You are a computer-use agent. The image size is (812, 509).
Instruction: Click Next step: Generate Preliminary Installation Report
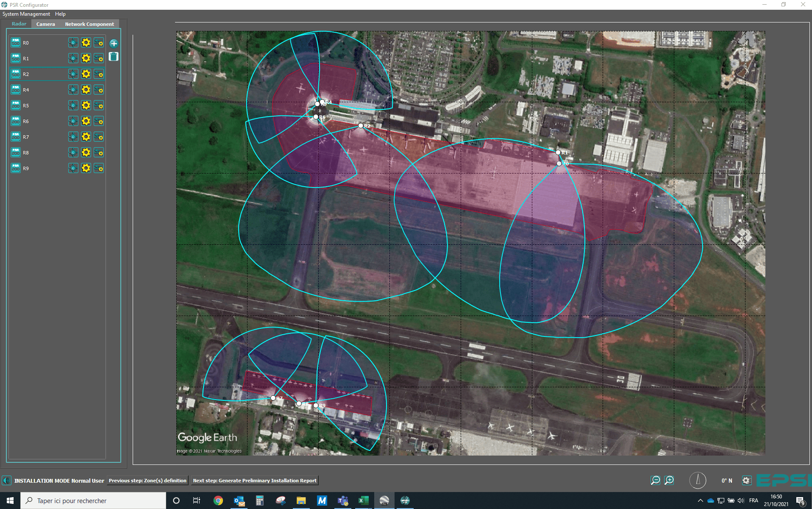255,481
